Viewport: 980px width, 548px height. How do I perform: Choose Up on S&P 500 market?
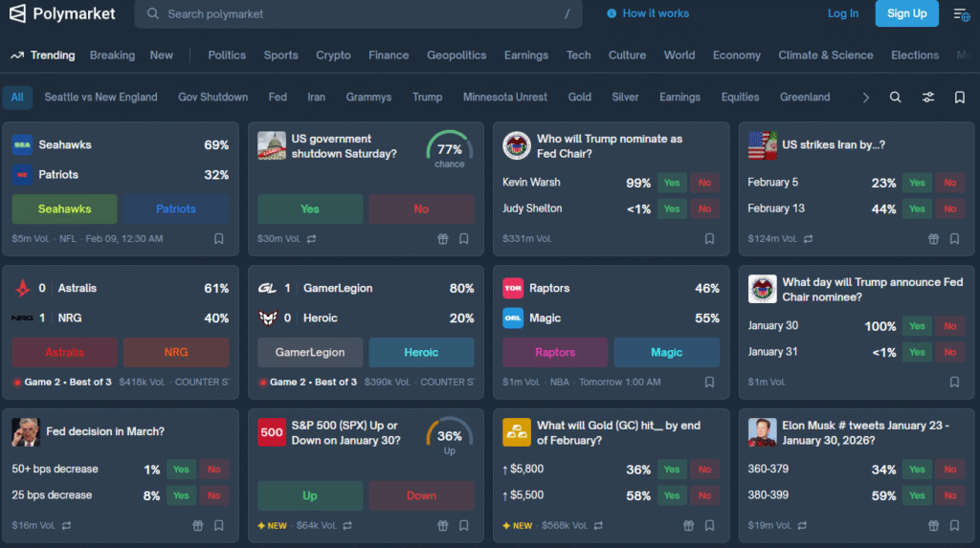pos(310,495)
